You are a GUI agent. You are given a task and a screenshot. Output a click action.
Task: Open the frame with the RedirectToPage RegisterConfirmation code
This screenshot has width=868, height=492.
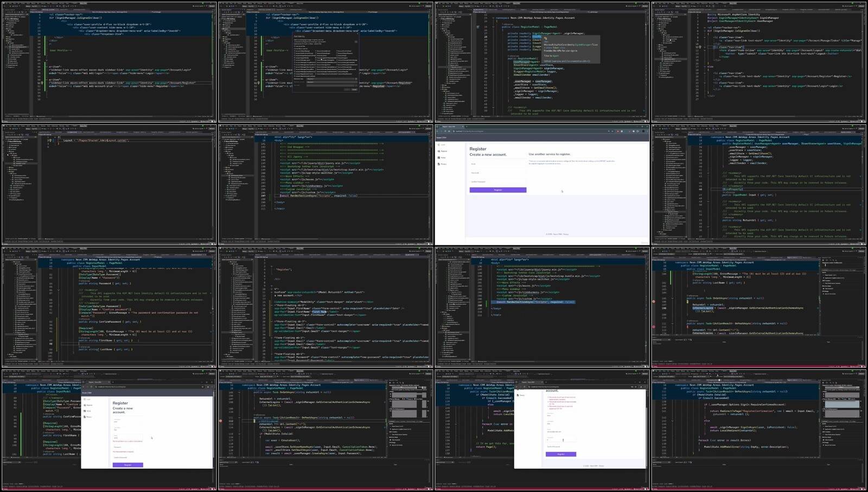[759, 430]
